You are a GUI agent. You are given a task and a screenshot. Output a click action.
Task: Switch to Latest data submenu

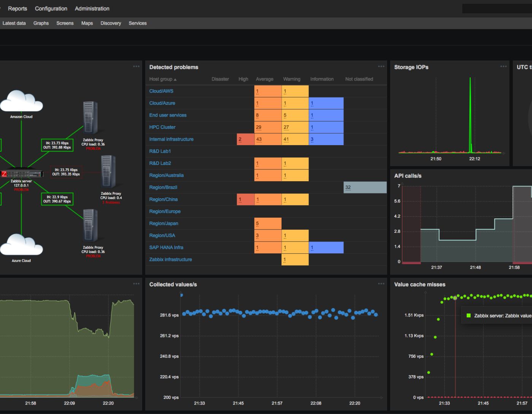[14, 23]
